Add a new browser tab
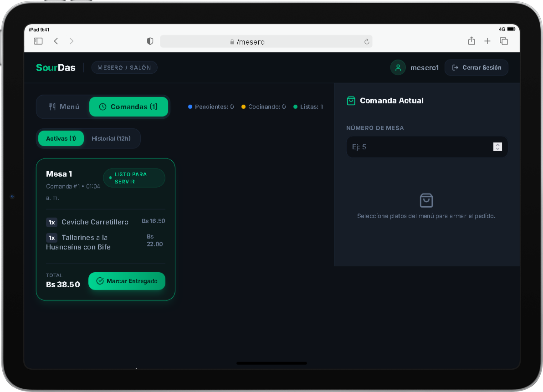The image size is (543, 392). tap(487, 41)
